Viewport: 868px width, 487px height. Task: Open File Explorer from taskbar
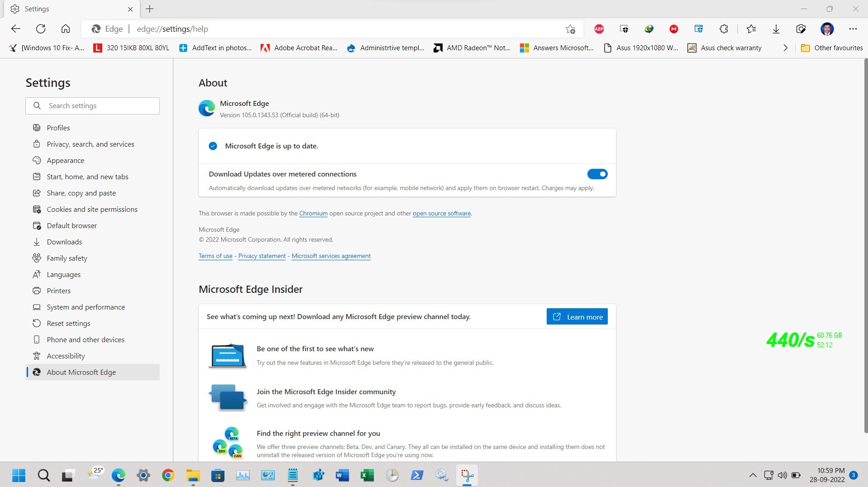point(193,475)
